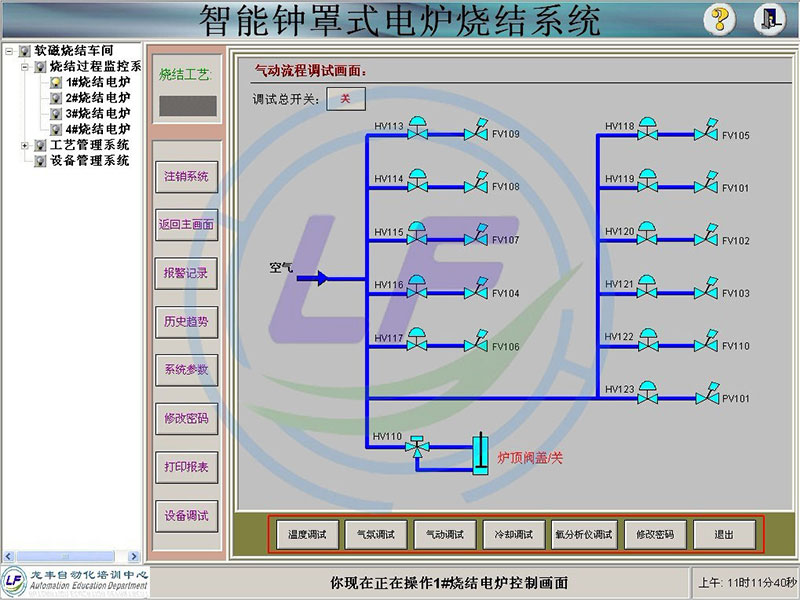Open the 设备管理系统 tree item
Screen dimensions: 800x600
tap(89, 160)
